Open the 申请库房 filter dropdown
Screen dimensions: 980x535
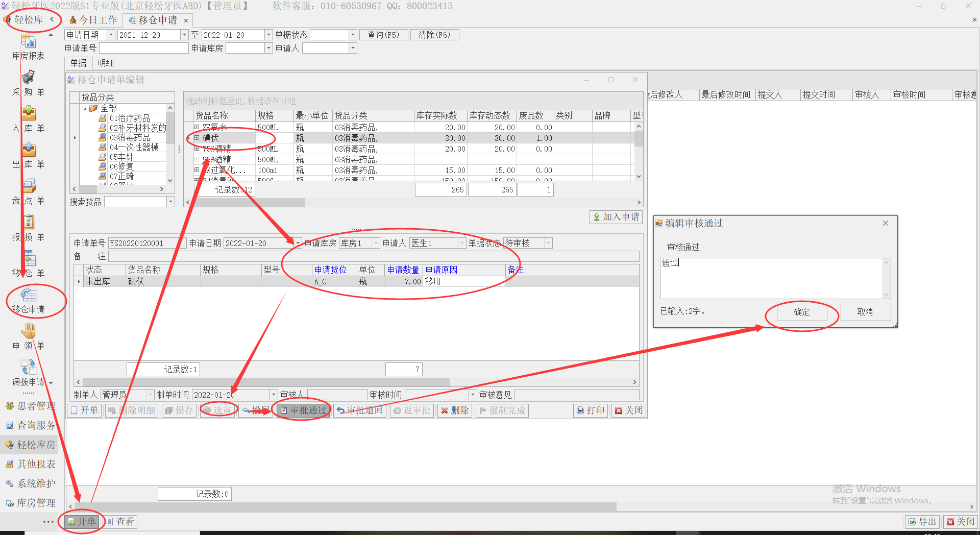coord(268,48)
